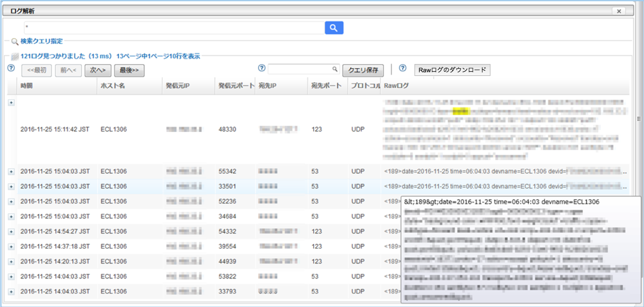
Task: Jump to last page with 最後>>
Action: pos(129,70)
